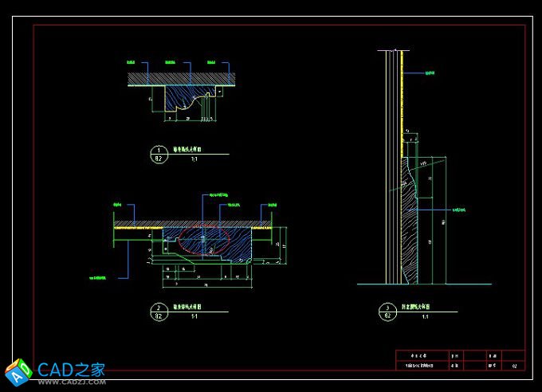Click the CAD之家 cube logo icon
Image resolution: width=542 pixels, height=392 pixels.
(x=18, y=372)
